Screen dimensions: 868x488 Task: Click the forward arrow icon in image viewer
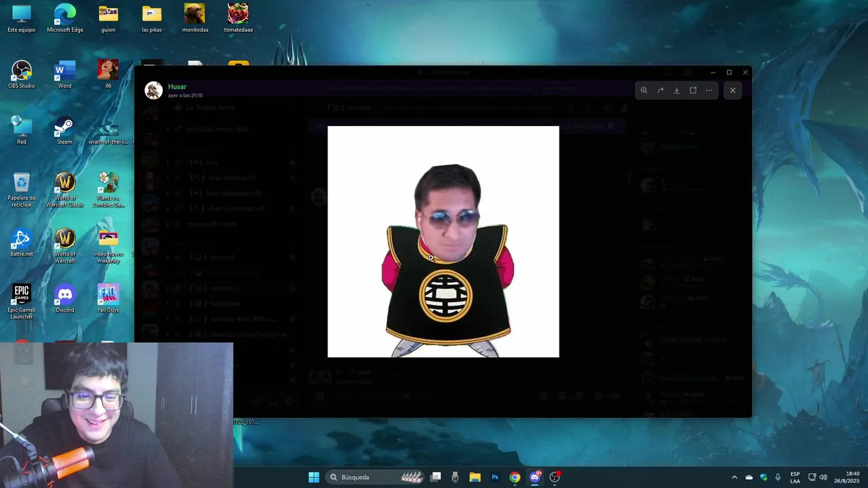[x=660, y=90]
